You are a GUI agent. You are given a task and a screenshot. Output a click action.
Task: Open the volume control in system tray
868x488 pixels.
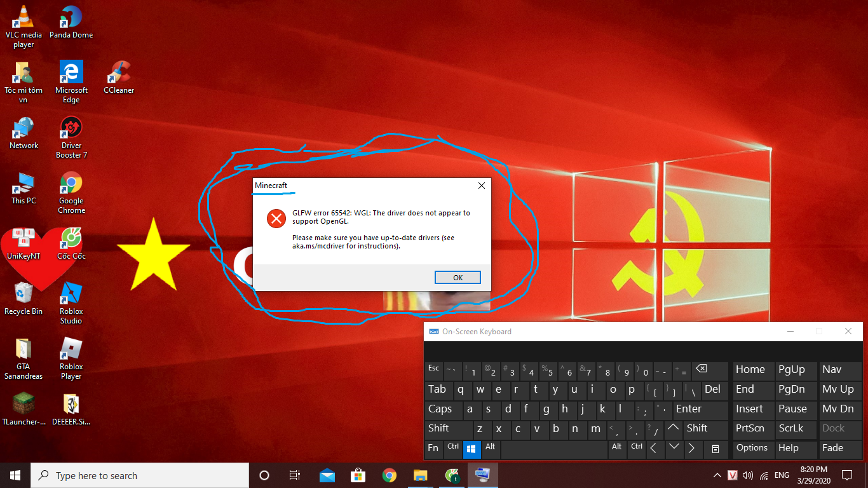coord(748,475)
